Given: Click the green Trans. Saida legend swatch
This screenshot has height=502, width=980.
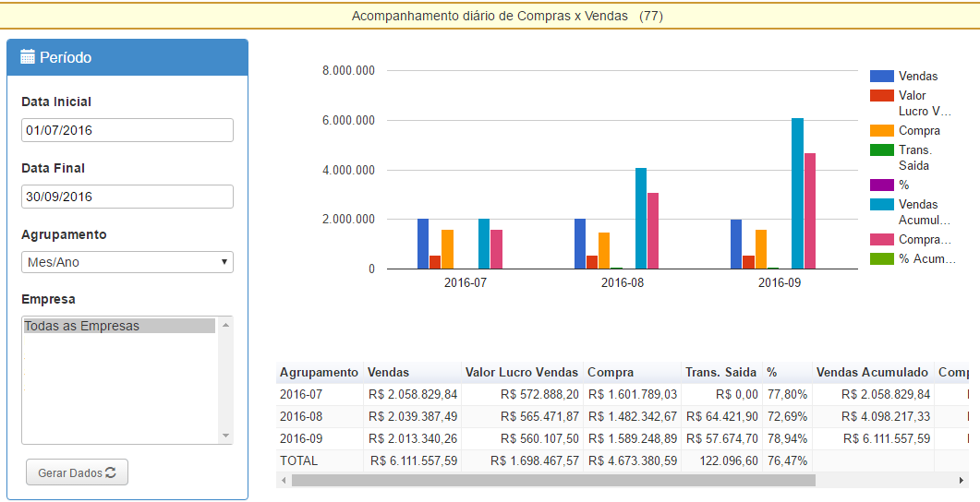Looking at the screenshot, I should tap(881, 149).
